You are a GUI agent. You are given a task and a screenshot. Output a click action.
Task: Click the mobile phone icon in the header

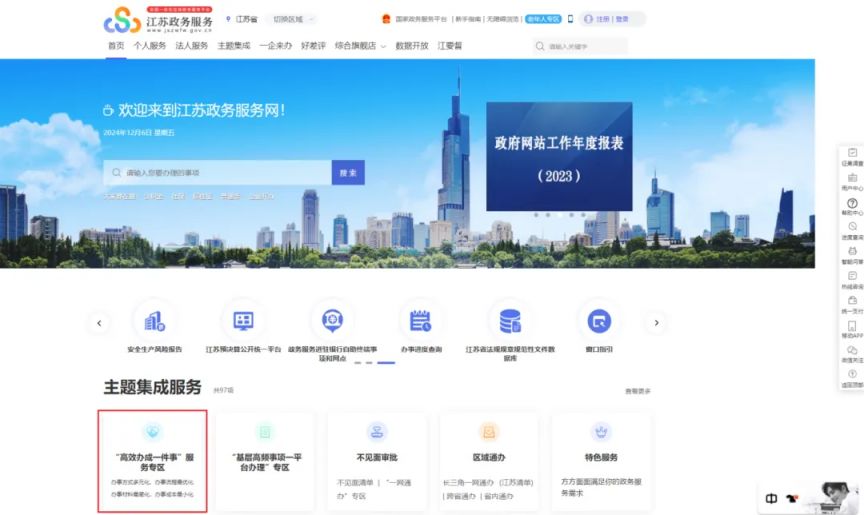pyautogui.click(x=570, y=19)
